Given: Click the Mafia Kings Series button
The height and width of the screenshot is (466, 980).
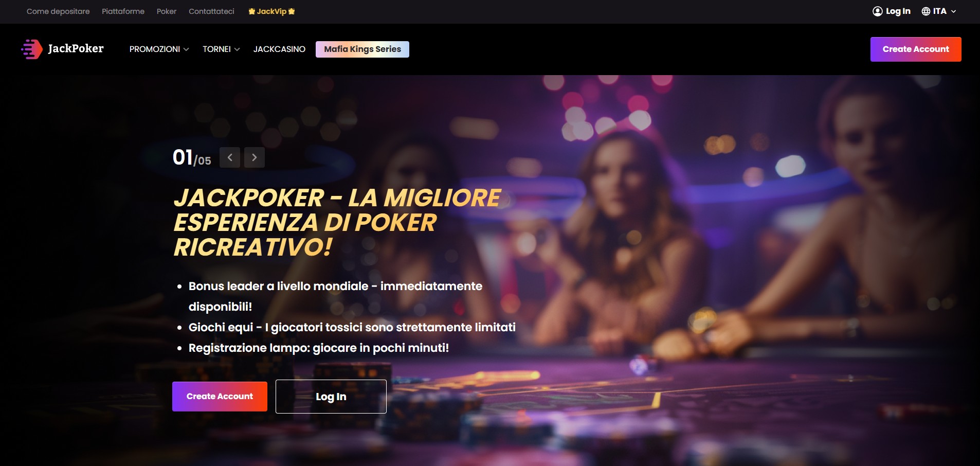Looking at the screenshot, I should click(362, 49).
